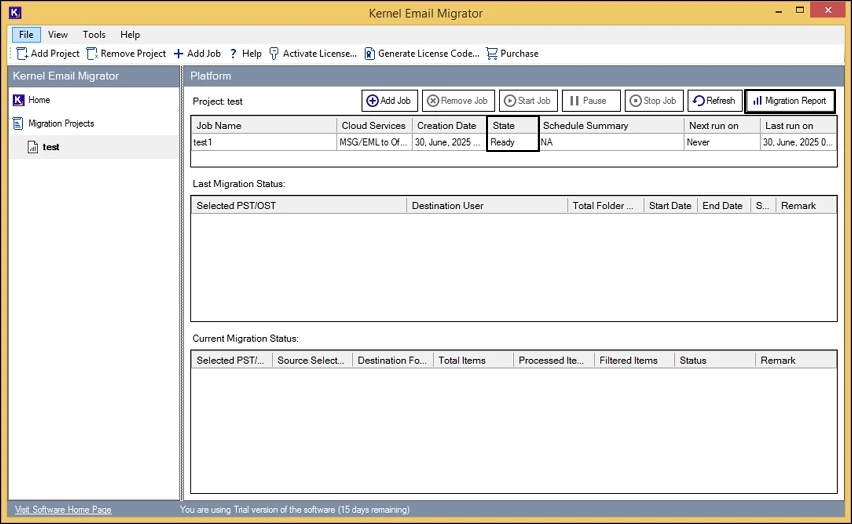Click the Never cell in Next run on
Screen dimensions: 852x524
(x=722, y=142)
